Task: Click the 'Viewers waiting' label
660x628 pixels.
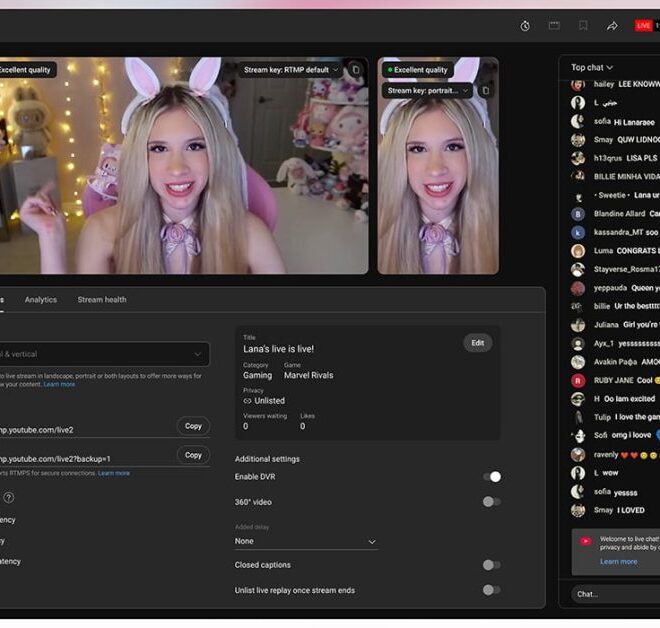Action: (x=265, y=416)
